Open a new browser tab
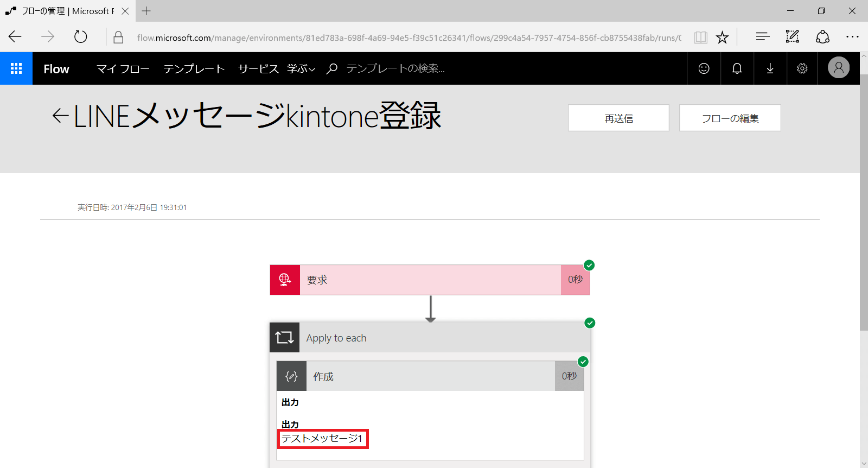Viewport: 868px width, 468px height. (146, 11)
